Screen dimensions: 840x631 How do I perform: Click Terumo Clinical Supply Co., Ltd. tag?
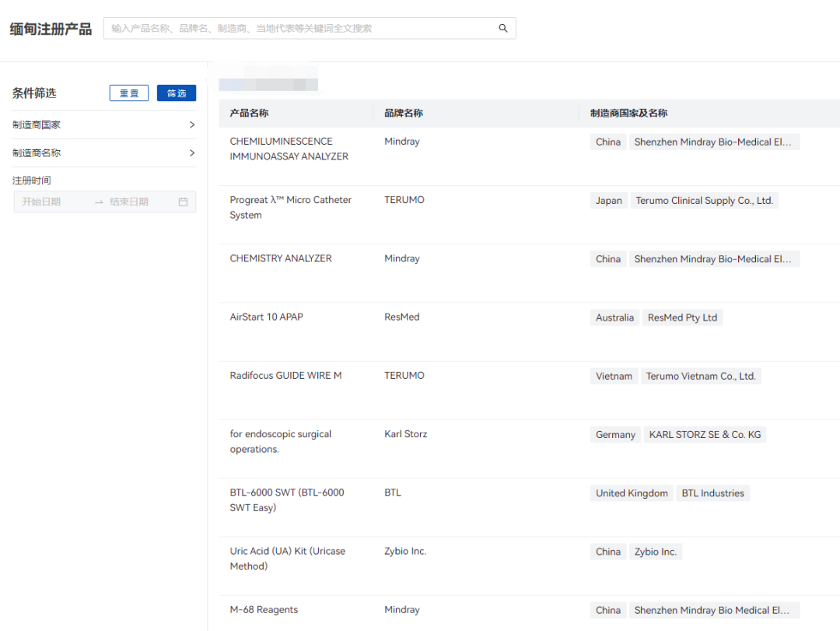704,200
